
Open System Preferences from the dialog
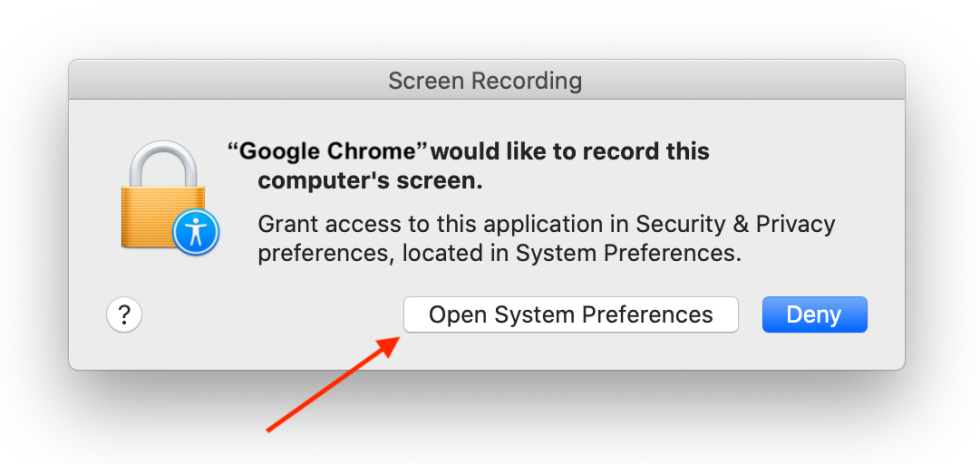click(x=571, y=315)
